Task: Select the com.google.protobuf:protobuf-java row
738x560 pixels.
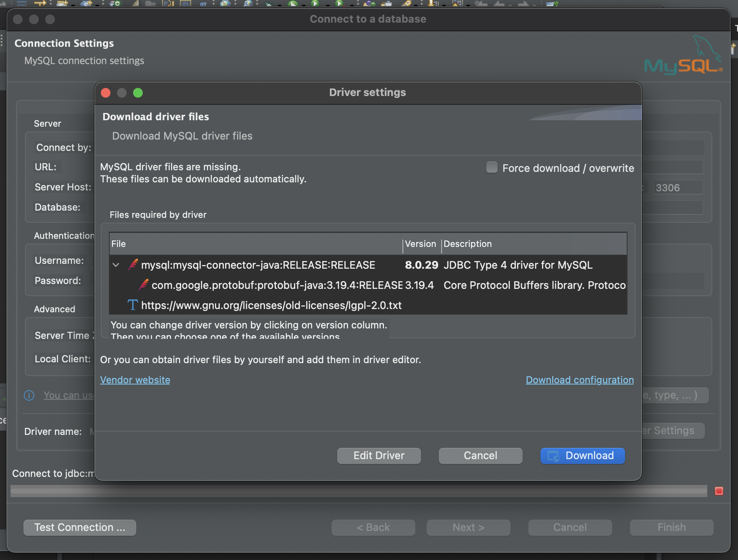Action: point(368,285)
